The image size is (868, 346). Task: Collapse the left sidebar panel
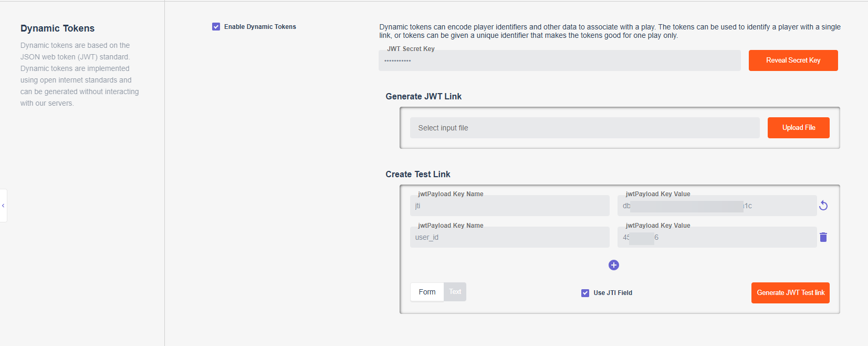click(3, 206)
